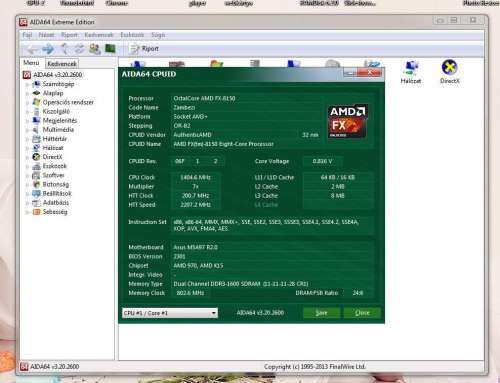
Task: Select the Alaplap tree icon
Action: pos(36,93)
